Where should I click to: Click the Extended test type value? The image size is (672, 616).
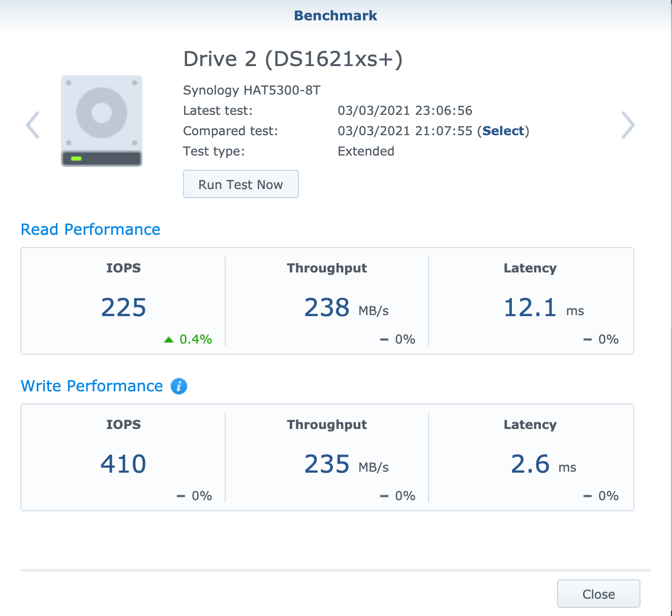366,151
